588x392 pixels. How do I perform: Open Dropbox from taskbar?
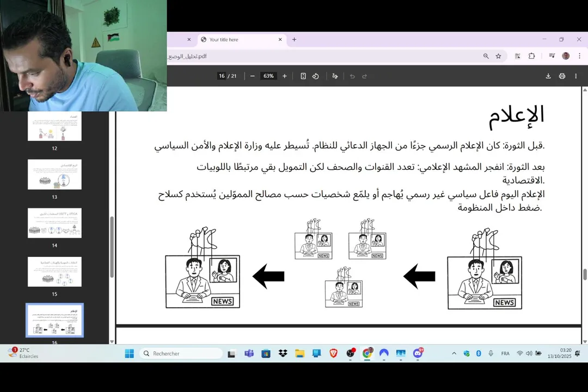tap(283, 353)
